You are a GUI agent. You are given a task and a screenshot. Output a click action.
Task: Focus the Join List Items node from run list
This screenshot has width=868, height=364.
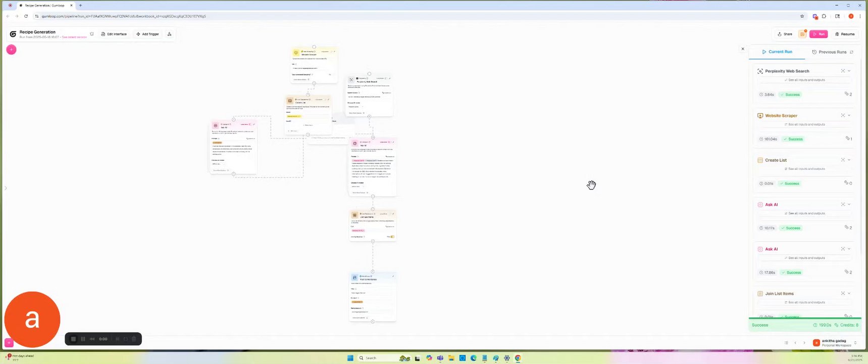[843, 293]
